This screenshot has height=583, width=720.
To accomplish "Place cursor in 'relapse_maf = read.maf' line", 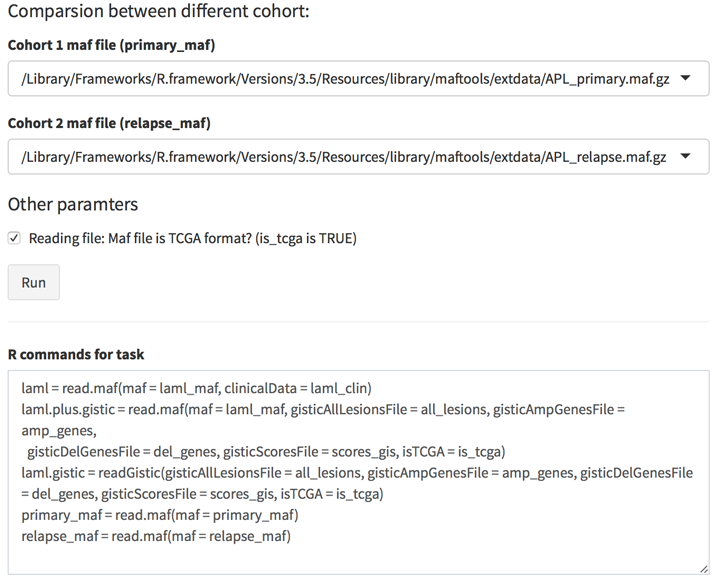I will point(156,536).
